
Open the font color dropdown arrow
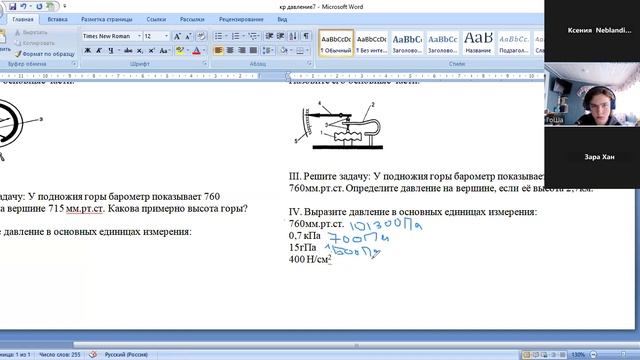204,51
